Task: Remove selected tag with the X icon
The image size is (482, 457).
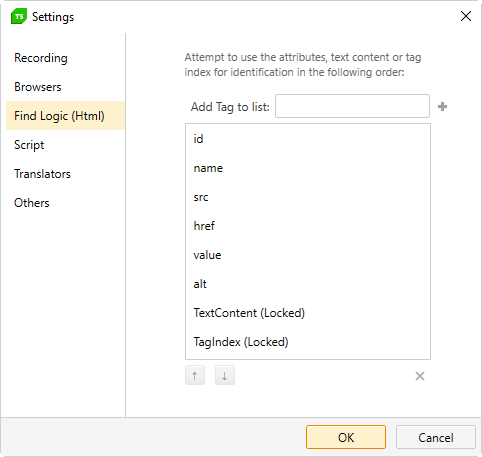Action: [420, 376]
